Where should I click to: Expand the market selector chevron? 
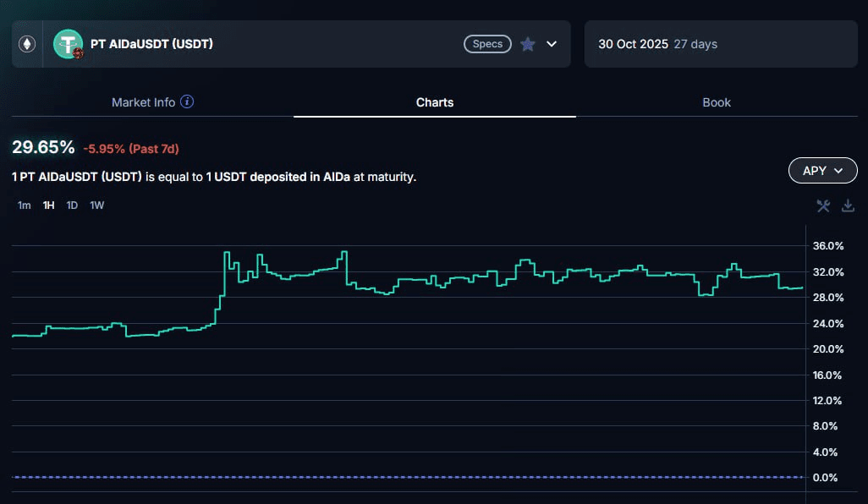coord(552,44)
